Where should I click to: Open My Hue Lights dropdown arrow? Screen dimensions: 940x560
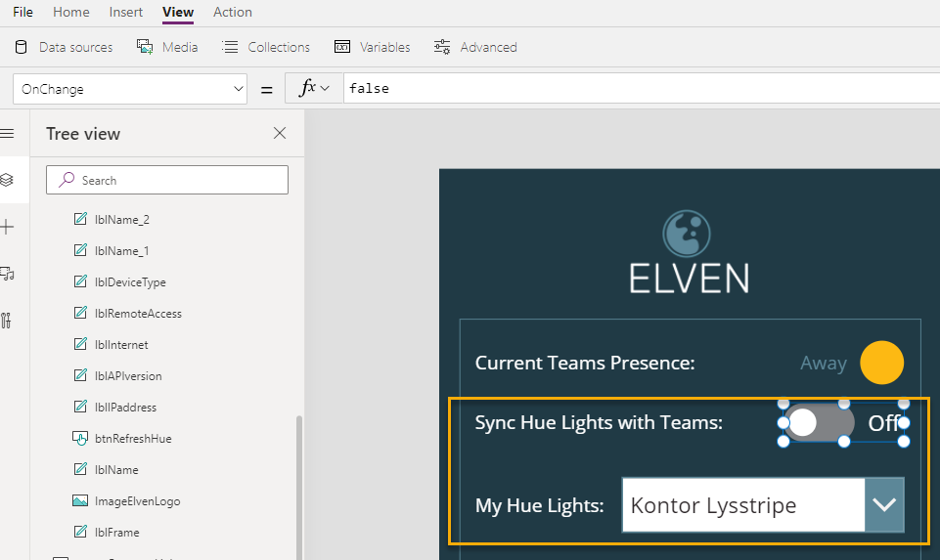click(884, 505)
